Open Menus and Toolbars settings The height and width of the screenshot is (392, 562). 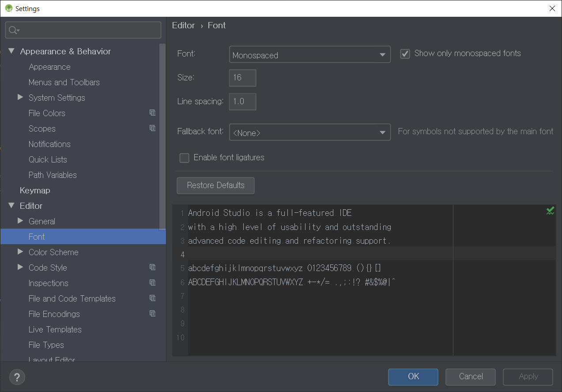tap(64, 82)
